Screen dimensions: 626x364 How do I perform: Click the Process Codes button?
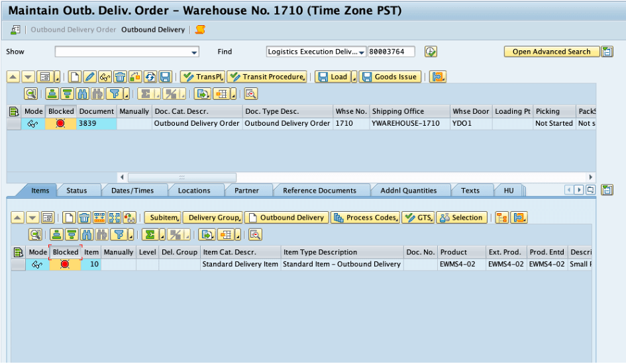click(x=365, y=217)
